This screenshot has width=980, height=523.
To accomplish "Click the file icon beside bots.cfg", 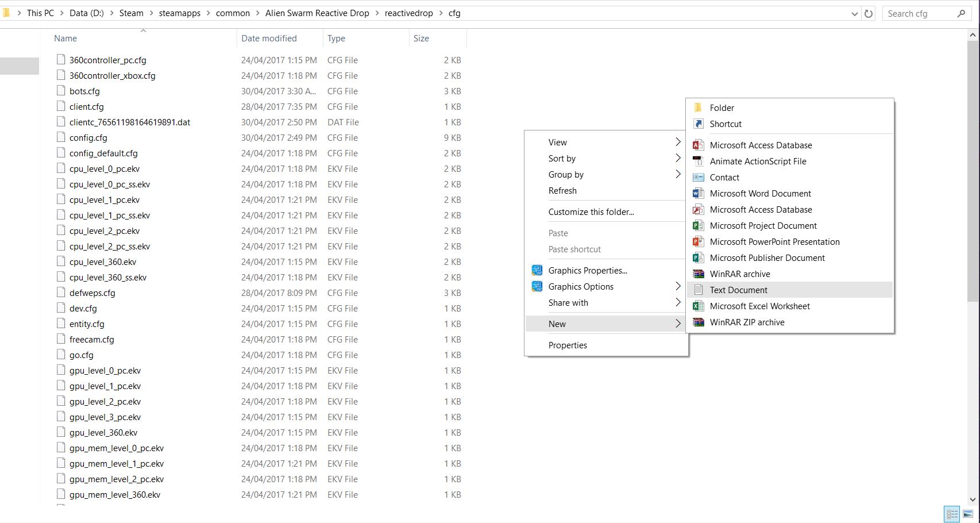I will [x=61, y=91].
